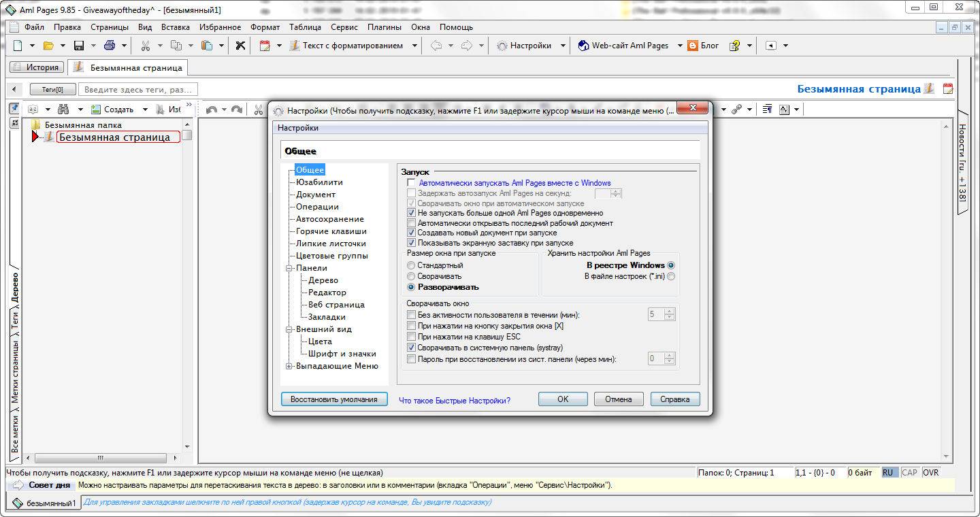Screen dimensions: 980x517
Task: Click the Блог toolbar button
Action: click(x=703, y=46)
